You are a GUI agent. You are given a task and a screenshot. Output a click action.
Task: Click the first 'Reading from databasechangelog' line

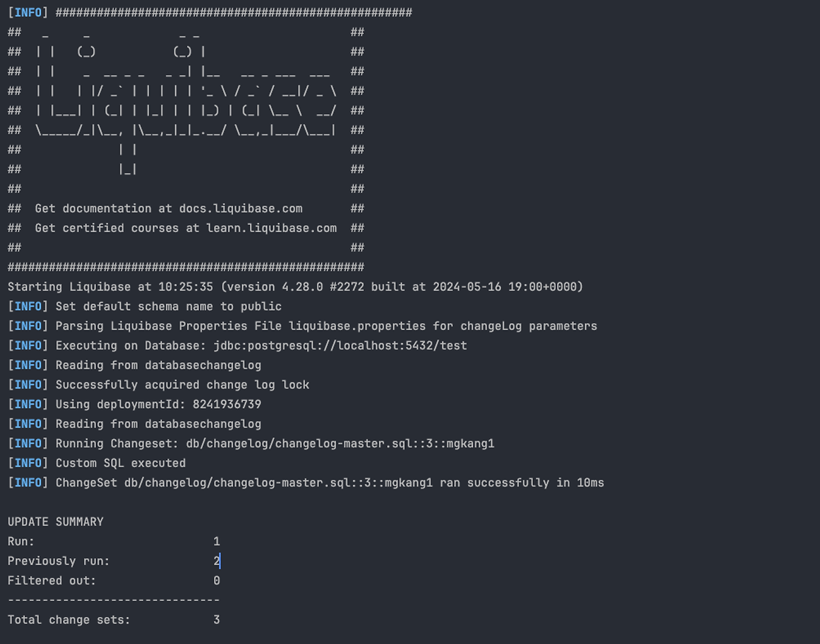135,366
